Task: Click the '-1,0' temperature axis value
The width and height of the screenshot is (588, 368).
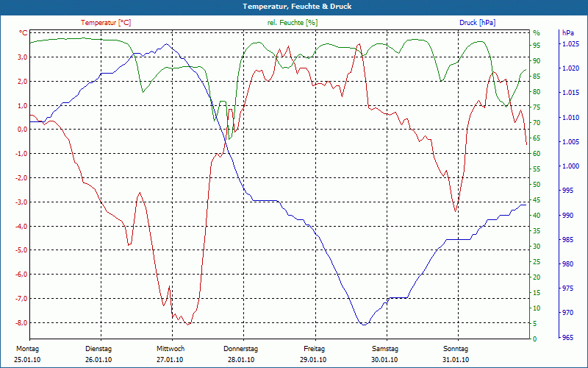Action: click(x=21, y=154)
